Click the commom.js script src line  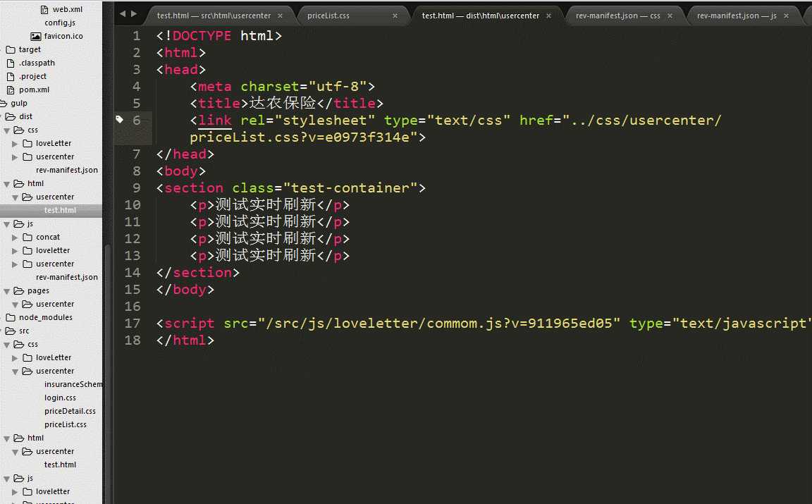point(484,324)
